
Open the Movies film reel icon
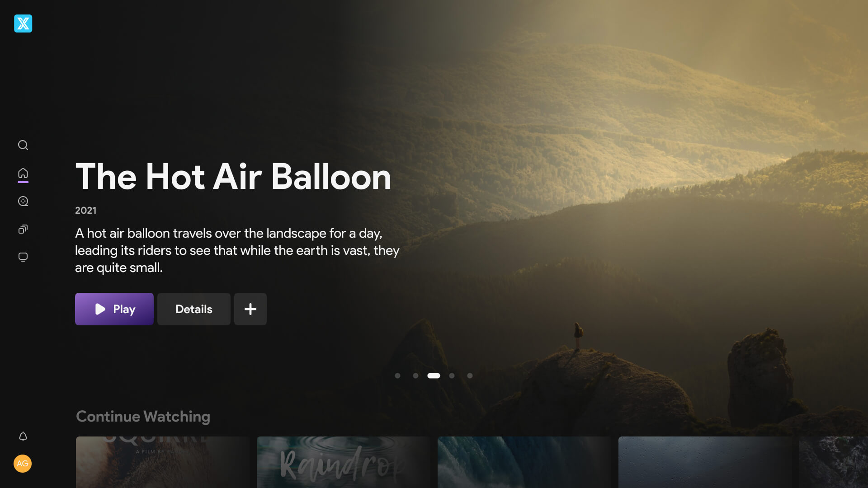[x=23, y=202]
